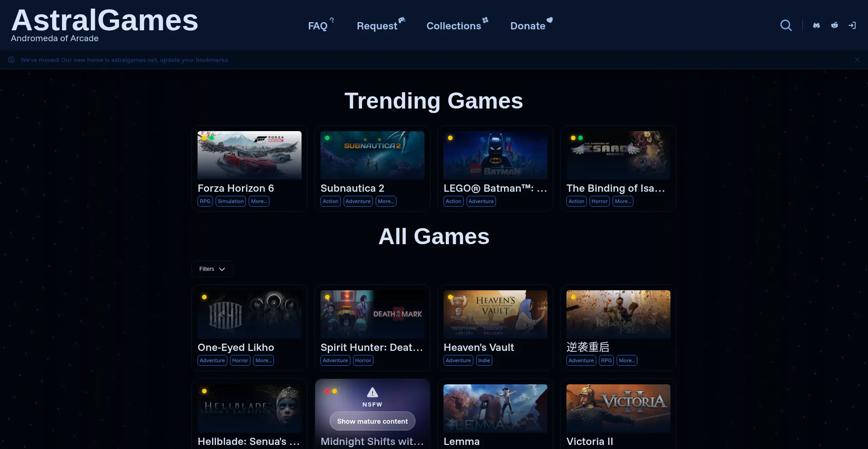
Task: Click the Subnautica 2 title
Action: pos(353,188)
